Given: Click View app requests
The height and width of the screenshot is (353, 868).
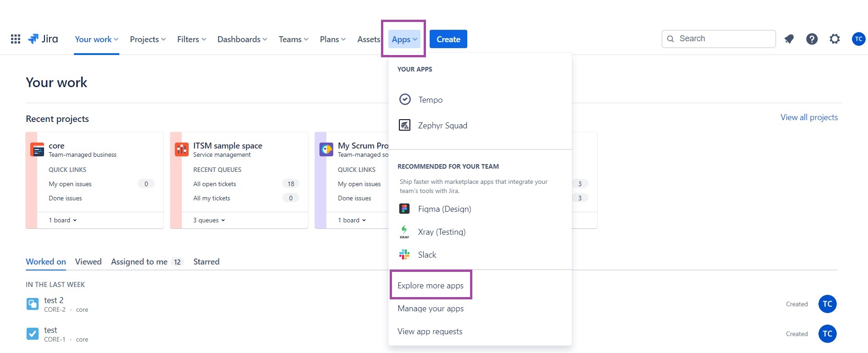Looking at the screenshot, I should [x=430, y=331].
